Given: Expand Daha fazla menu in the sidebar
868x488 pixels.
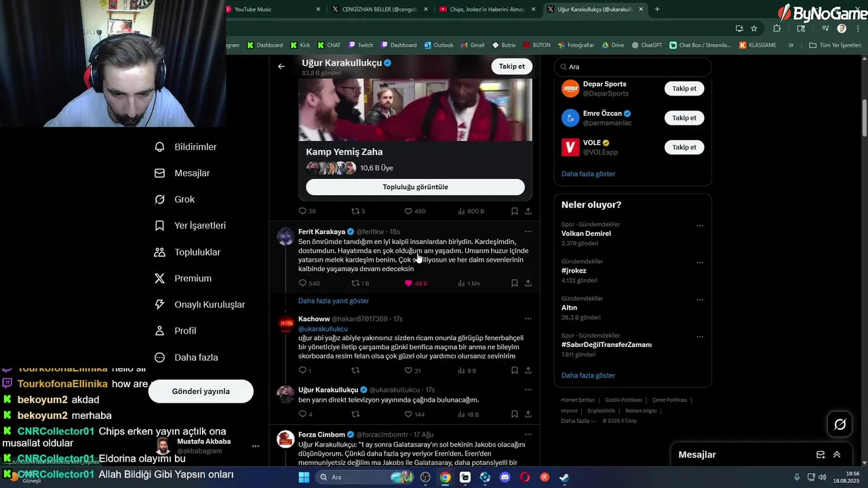Looking at the screenshot, I should point(186,357).
